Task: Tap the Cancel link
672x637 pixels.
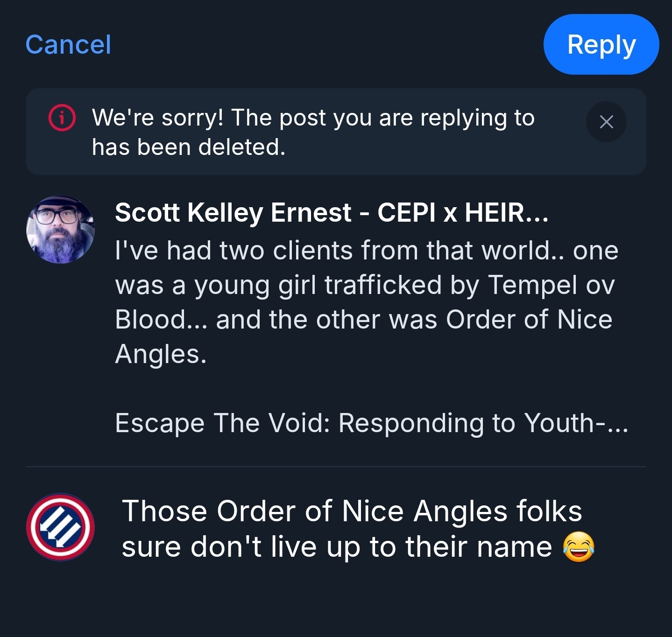Action: coord(68,45)
